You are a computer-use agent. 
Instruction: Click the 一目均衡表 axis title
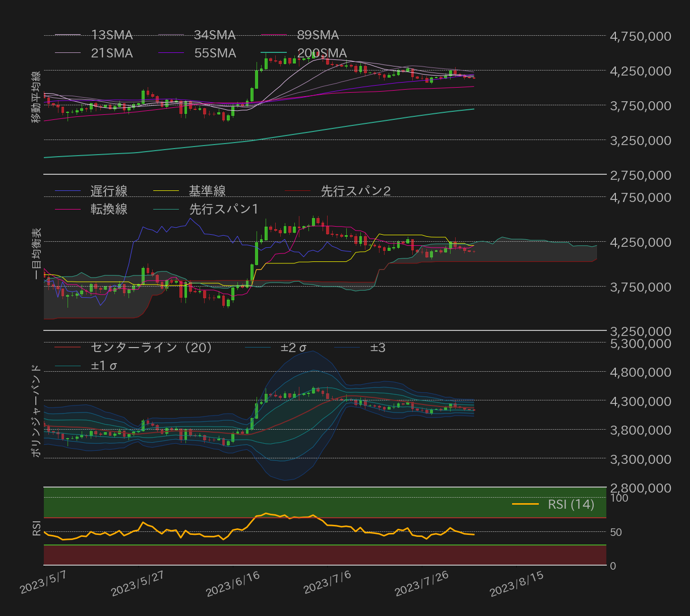(36, 254)
